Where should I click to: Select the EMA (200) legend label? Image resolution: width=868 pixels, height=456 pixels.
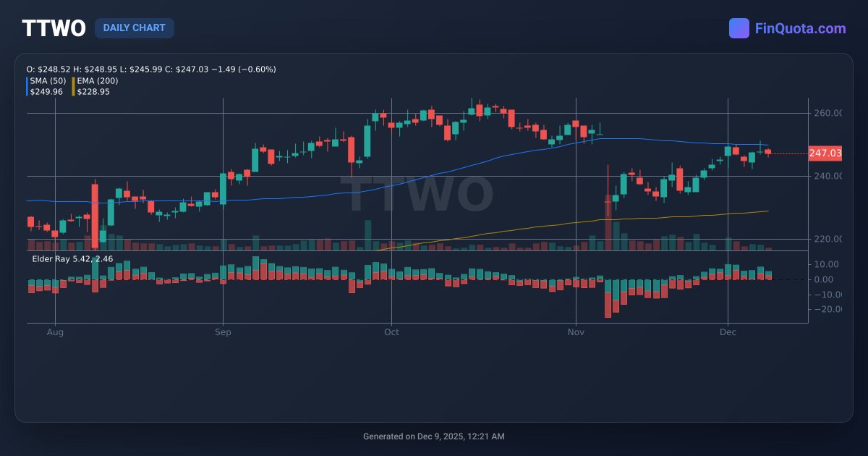tap(98, 80)
